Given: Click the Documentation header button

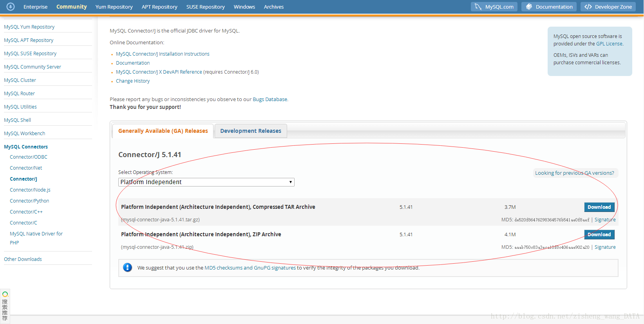Looking at the screenshot, I should click(549, 7).
